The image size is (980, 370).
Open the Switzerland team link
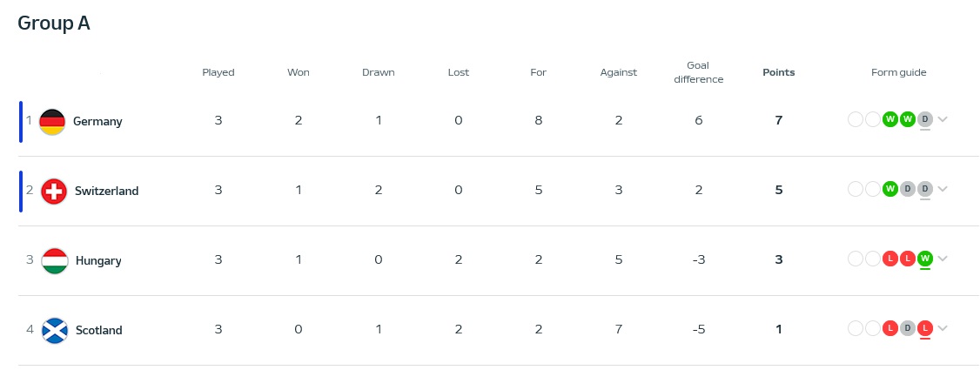point(107,192)
